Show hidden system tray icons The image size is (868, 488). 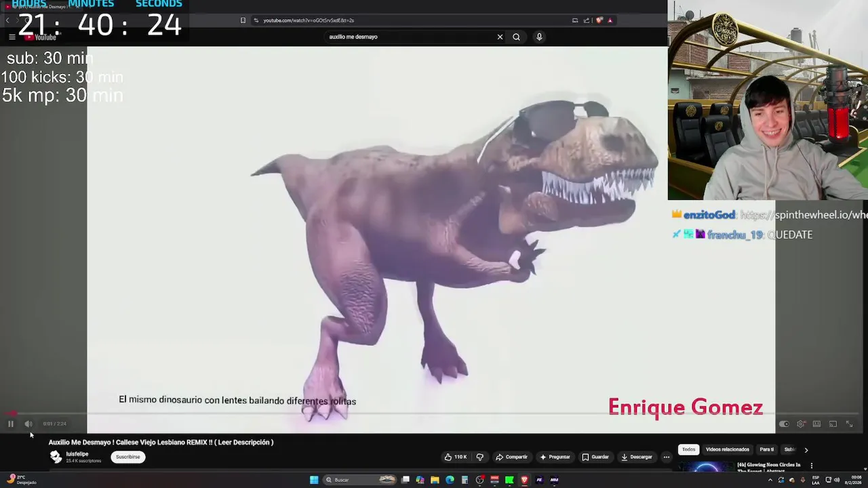click(770, 480)
